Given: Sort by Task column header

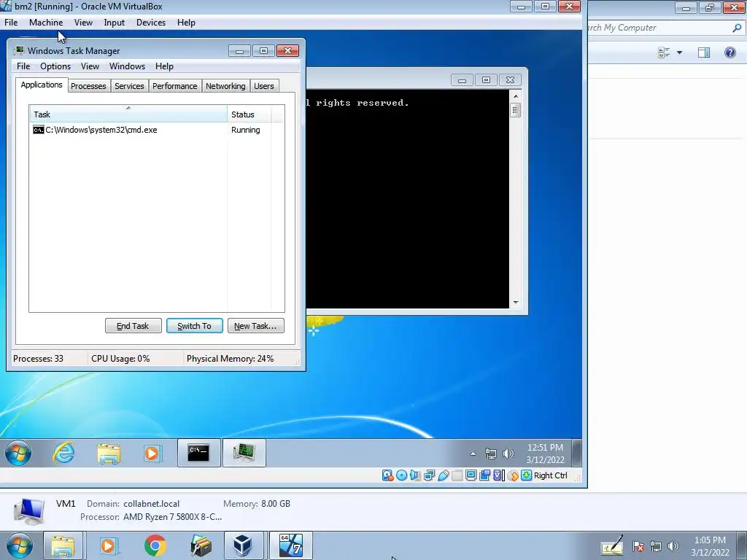Looking at the screenshot, I should point(128,114).
